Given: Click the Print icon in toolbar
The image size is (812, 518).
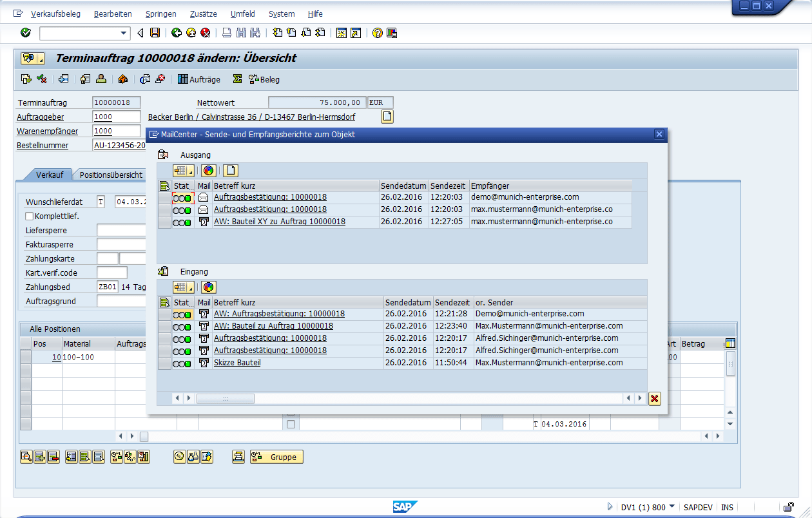Looking at the screenshot, I should pos(226,33).
